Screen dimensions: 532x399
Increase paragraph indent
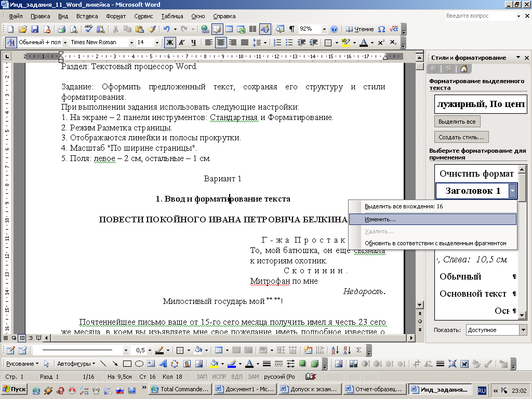(x=313, y=43)
